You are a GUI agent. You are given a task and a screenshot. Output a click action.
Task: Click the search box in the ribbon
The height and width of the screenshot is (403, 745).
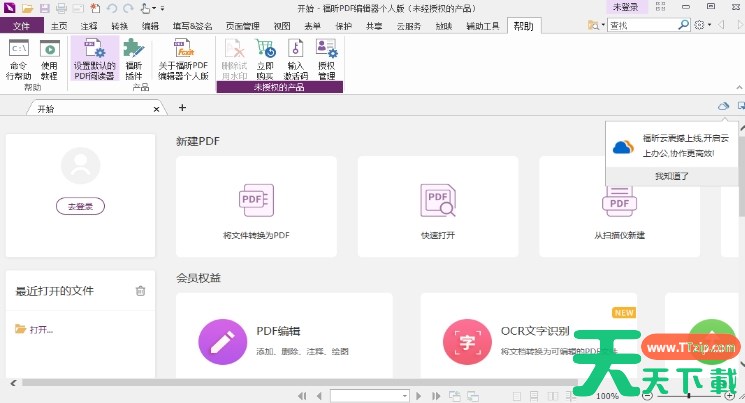pyautogui.click(x=660, y=25)
